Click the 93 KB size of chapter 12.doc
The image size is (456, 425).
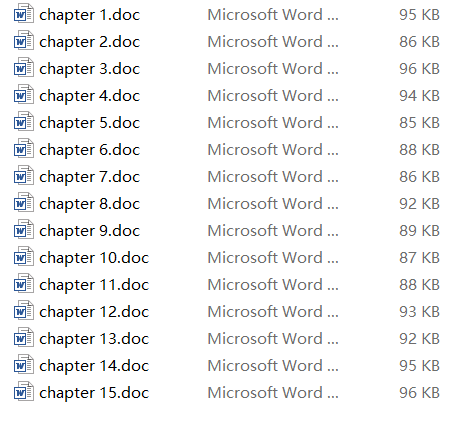(419, 312)
